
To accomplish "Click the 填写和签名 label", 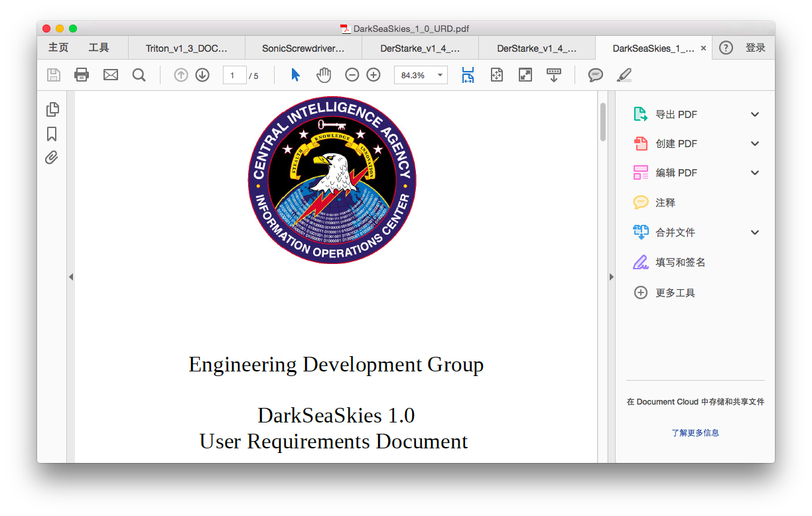I will tap(681, 263).
